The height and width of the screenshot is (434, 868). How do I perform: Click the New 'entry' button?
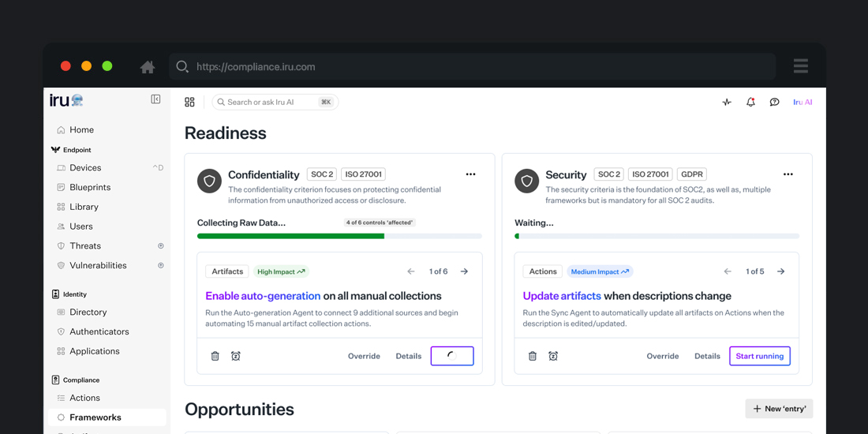pos(779,409)
